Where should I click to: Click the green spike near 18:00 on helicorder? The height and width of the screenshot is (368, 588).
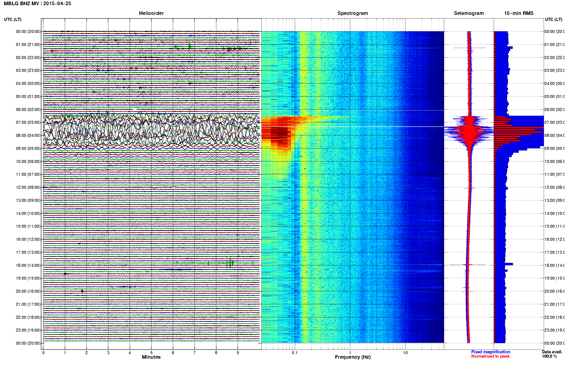[x=230, y=263]
